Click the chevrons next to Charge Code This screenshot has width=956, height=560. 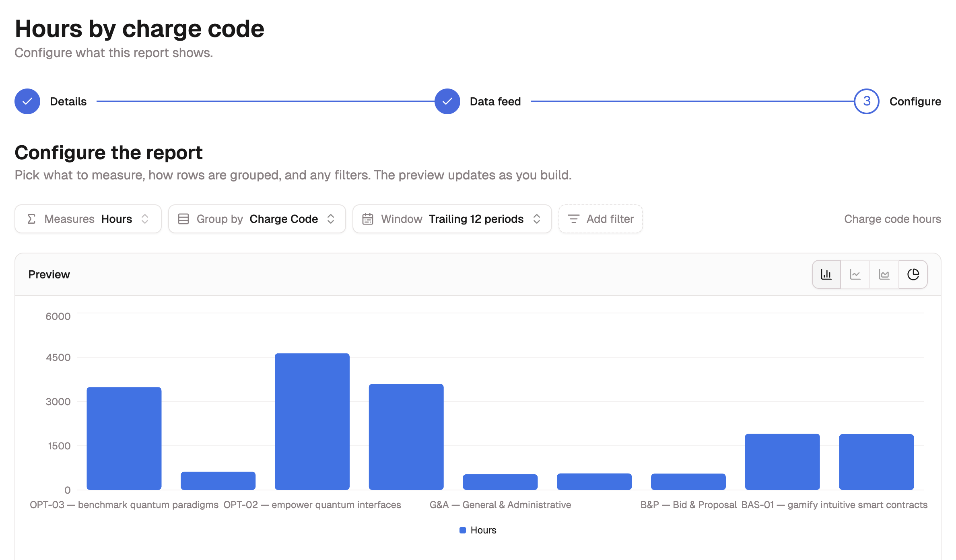[x=331, y=219]
